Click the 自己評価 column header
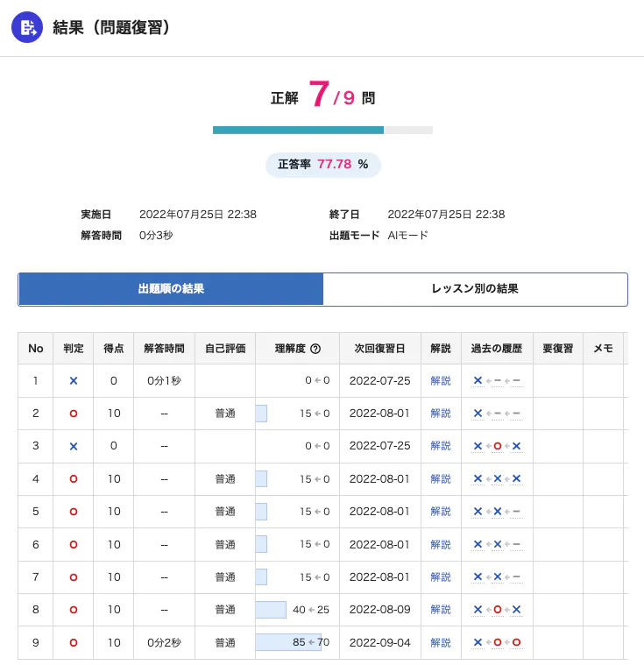 [x=225, y=349]
